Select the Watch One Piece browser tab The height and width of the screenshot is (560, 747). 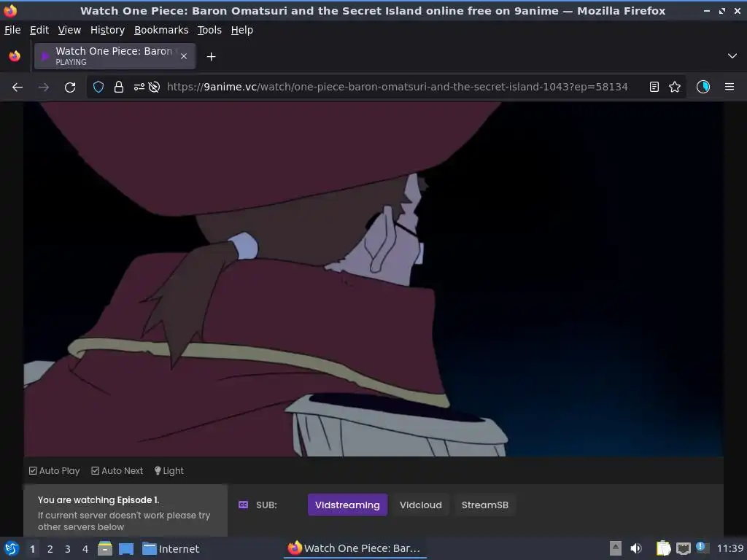click(115, 56)
